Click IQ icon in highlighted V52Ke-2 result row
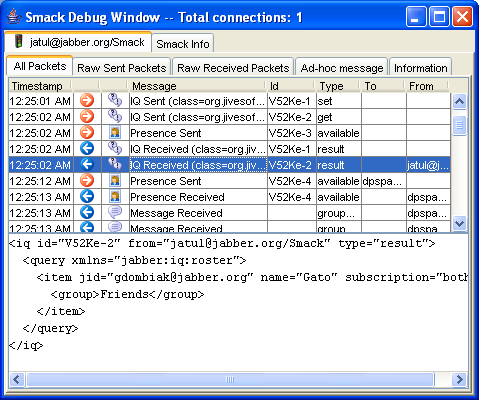 point(115,164)
